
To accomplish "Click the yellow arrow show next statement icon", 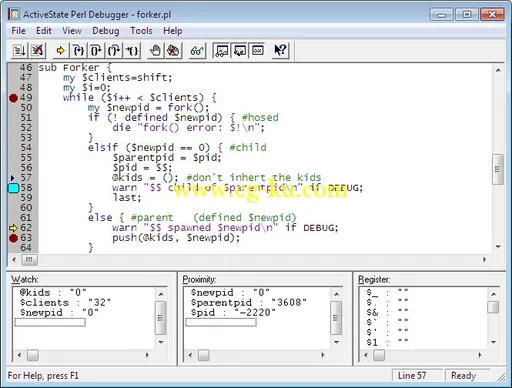I will (x=60, y=51).
